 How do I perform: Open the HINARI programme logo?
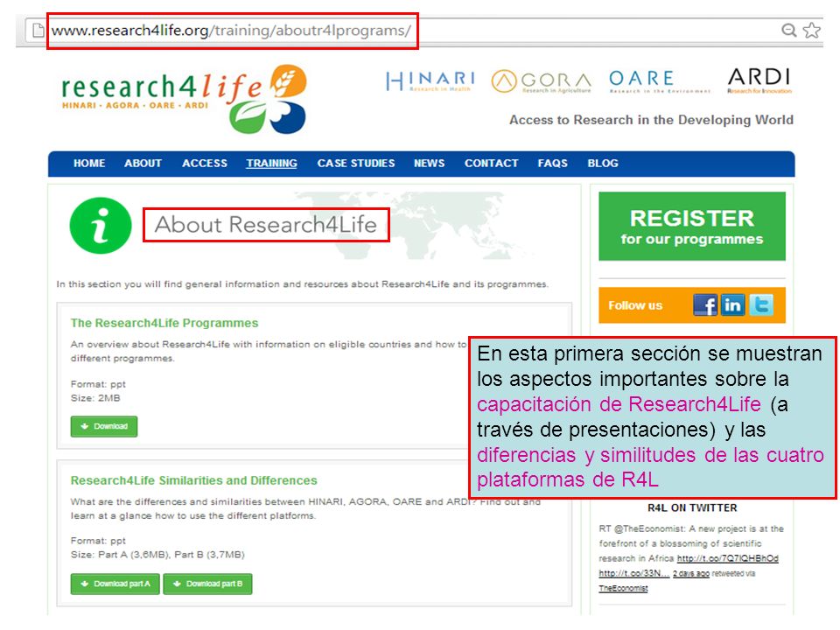pyautogui.click(x=430, y=81)
